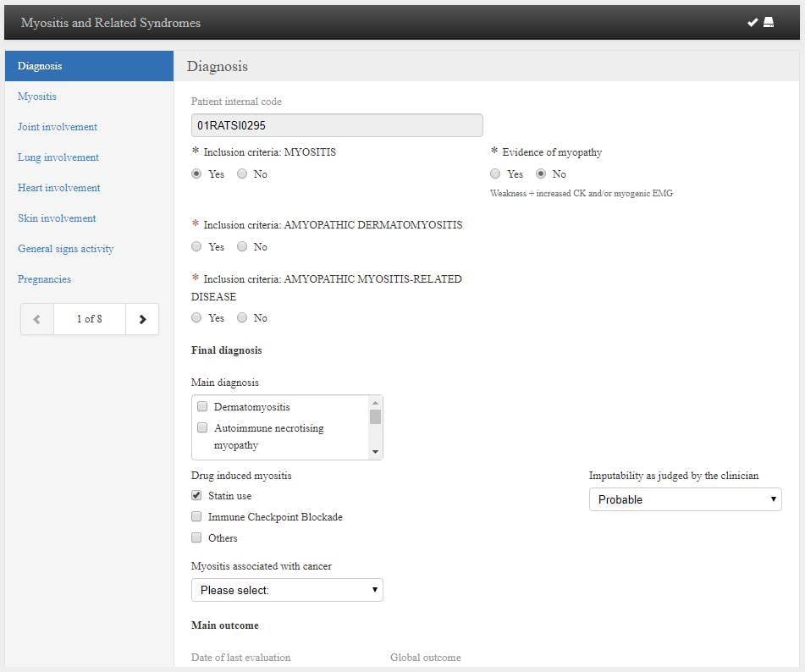
Task: Go to next page with right chevron
Action: [142, 319]
